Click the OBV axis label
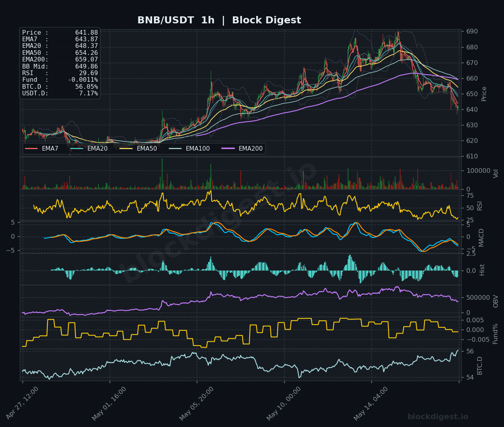The image size is (504, 427). pyautogui.click(x=496, y=301)
